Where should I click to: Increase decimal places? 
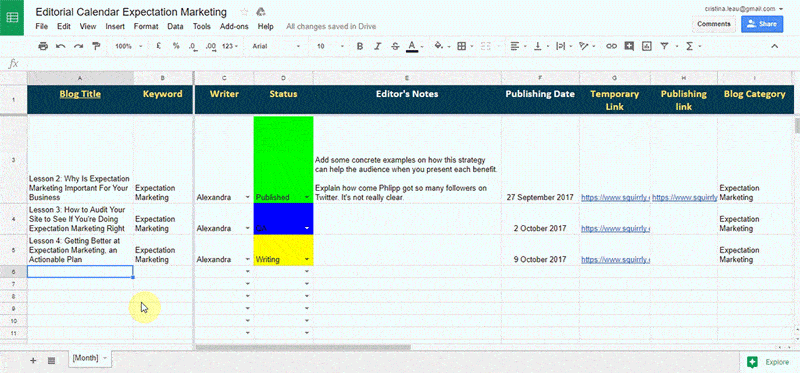211,46
